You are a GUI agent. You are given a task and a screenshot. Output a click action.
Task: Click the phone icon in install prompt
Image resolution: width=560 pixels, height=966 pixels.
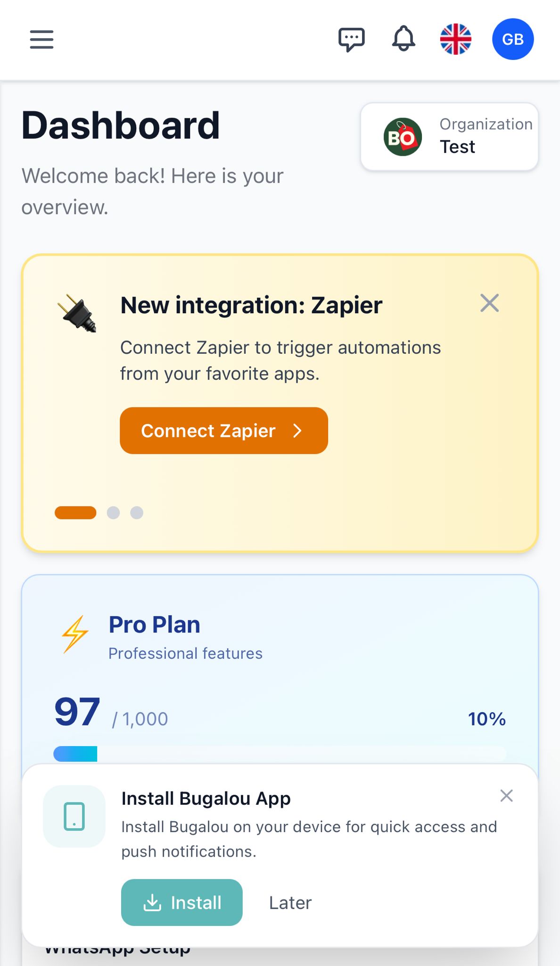coord(74,816)
